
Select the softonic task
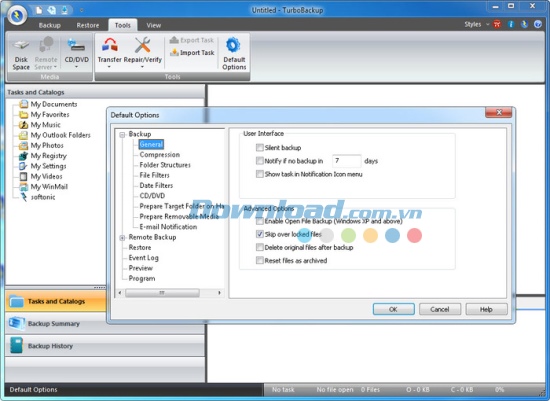point(38,197)
